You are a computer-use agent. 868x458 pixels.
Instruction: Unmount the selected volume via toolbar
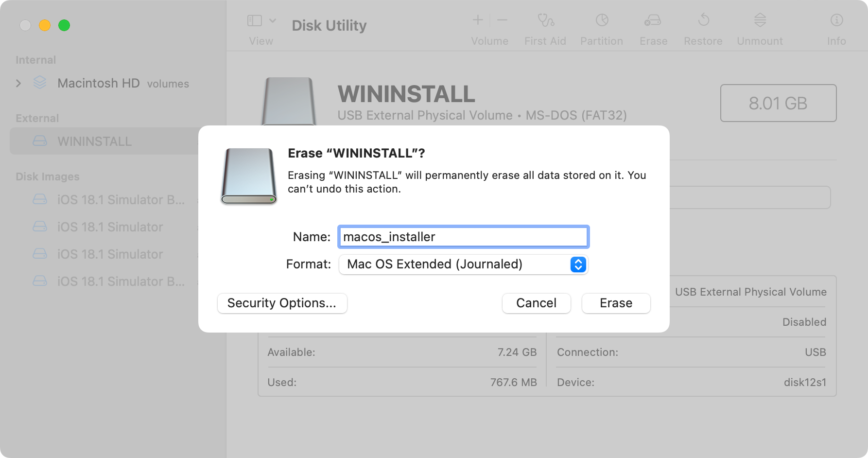(759, 21)
